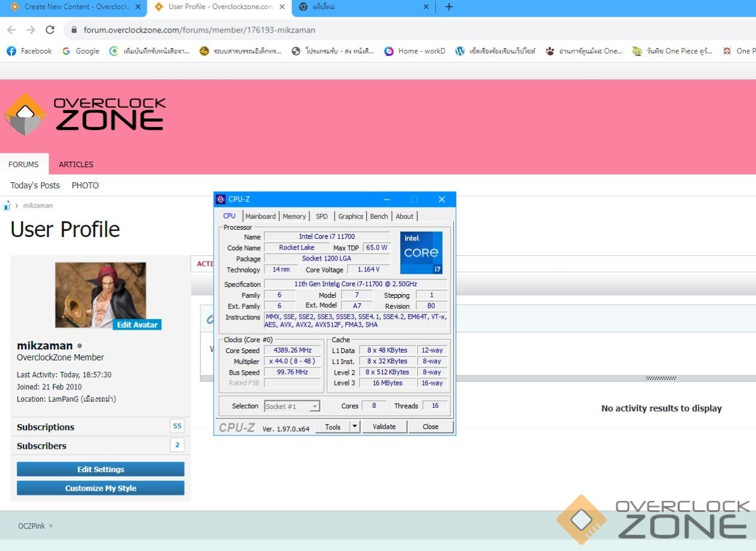Click the browser back arrow
The width and height of the screenshot is (756, 551).
coord(11,30)
